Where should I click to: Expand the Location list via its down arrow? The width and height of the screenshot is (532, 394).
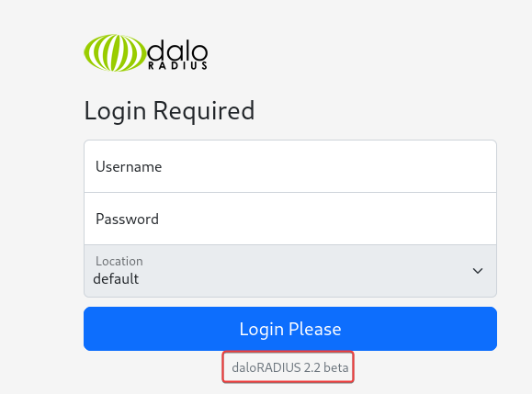coord(478,271)
